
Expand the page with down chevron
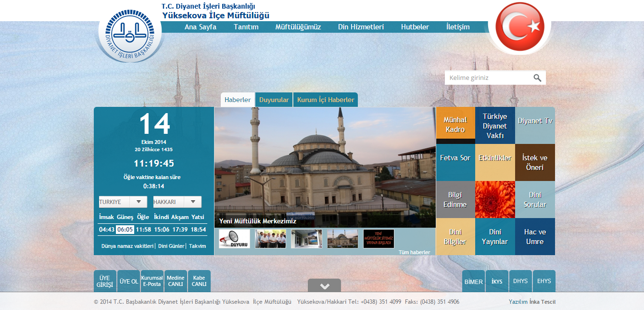pyautogui.click(x=324, y=286)
